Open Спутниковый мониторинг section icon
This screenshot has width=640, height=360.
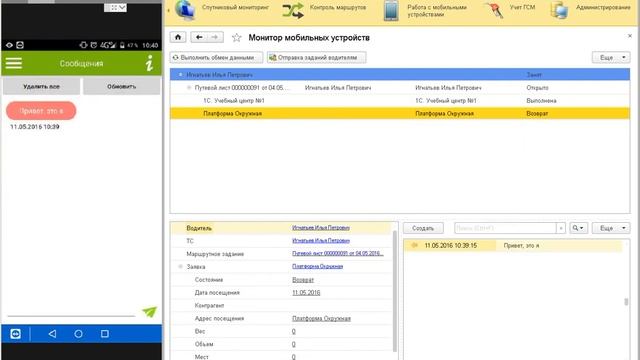click(185, 10)
